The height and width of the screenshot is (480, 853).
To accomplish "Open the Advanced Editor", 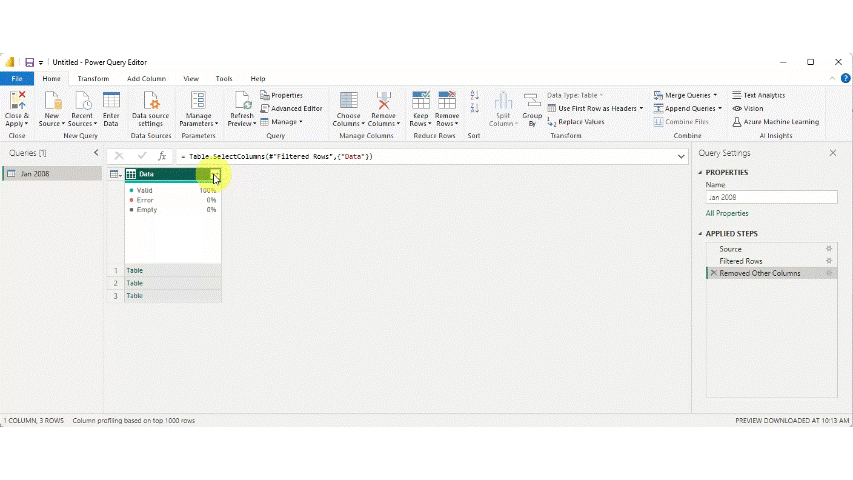I will [291, 108].
